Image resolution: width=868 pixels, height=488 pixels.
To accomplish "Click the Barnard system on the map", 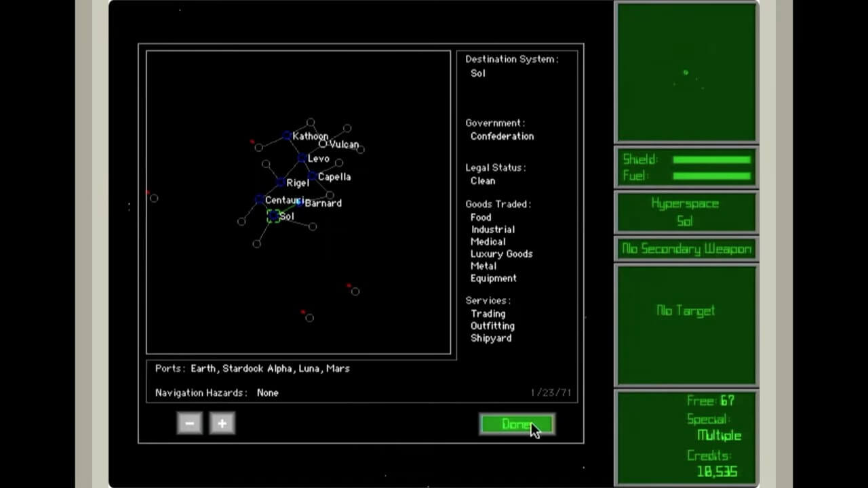I will (300, 202).
